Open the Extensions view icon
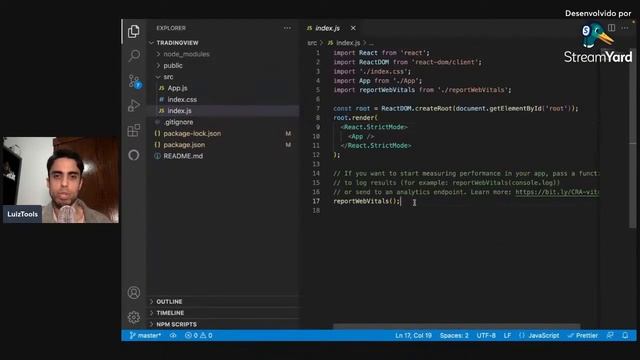640x360 pixels. coord(134,131)
